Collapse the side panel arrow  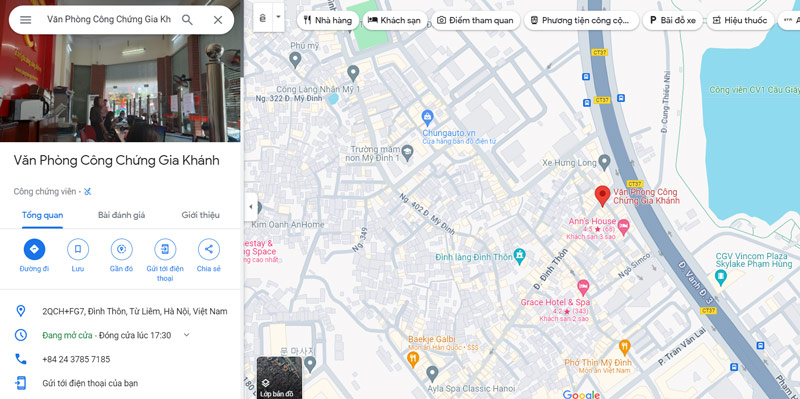click(251, 207)
